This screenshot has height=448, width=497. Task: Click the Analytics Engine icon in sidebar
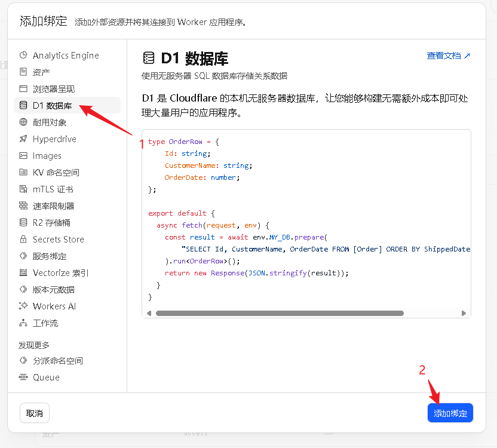pyautogui.click(x=23, y=56)
